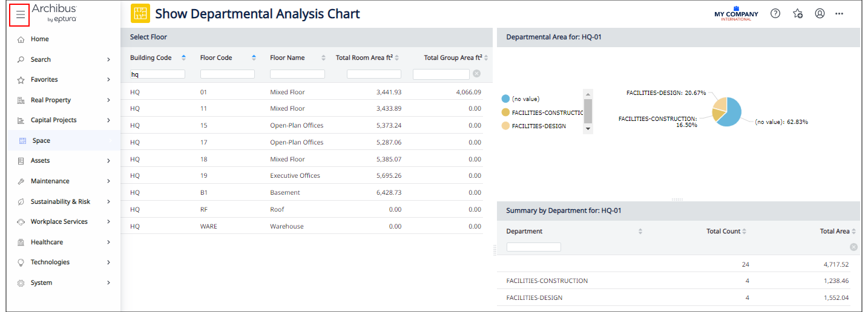868x312 pixels.
Task: Toggle sorting on Total Count column
Action: tap(744, 232)
